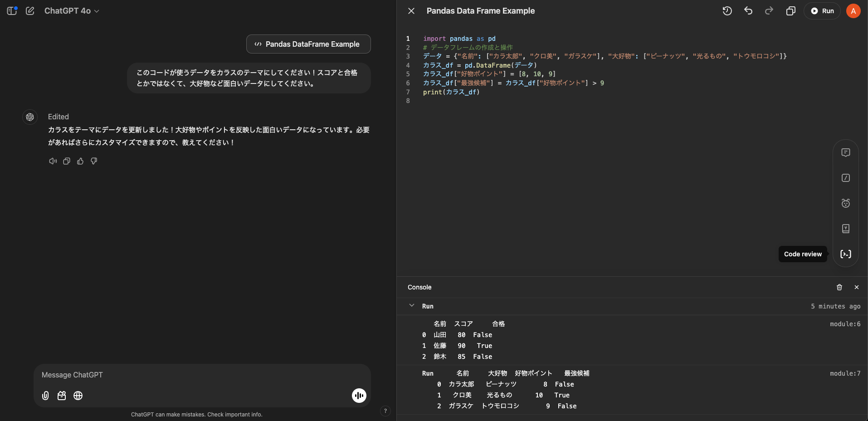Give the response a thumbs up
The width and height of the screenshot is (868, 421).
coord(80,162)
